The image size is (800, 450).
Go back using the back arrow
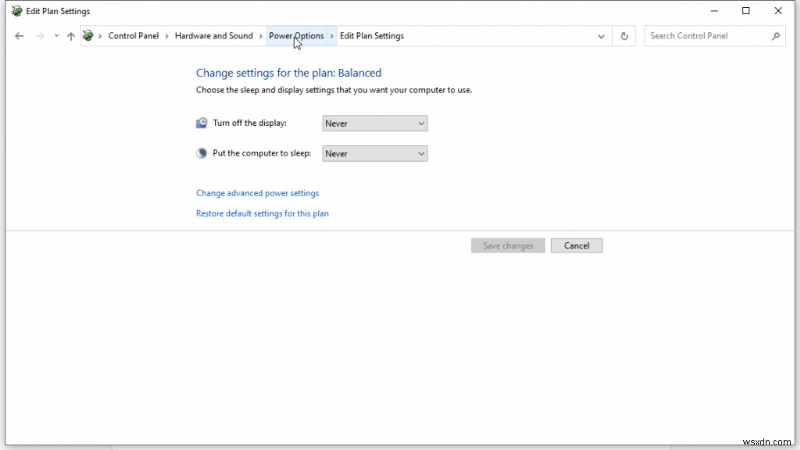[x=19, y=36]
